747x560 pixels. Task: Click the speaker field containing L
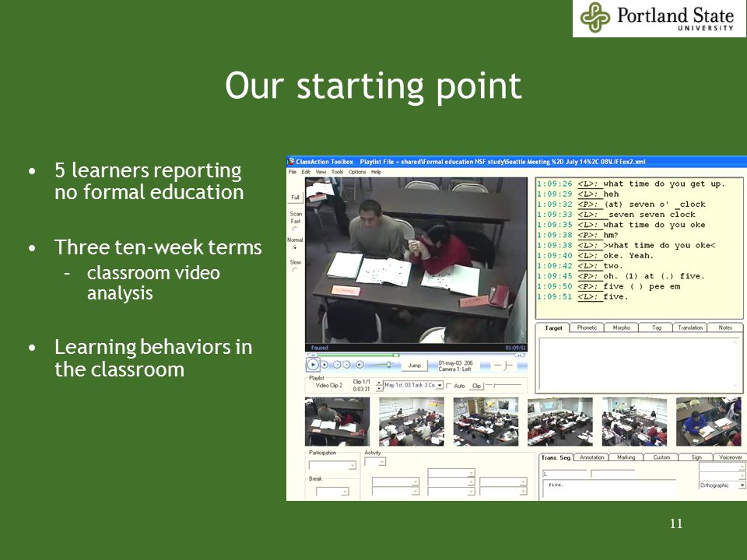(565, 474)
